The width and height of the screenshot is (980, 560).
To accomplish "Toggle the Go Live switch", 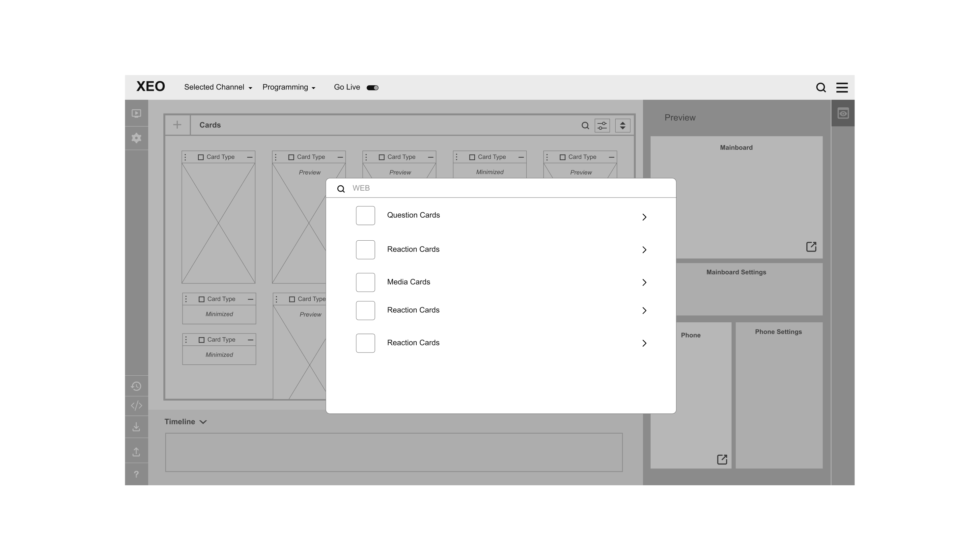I will (x=373, y=88).
